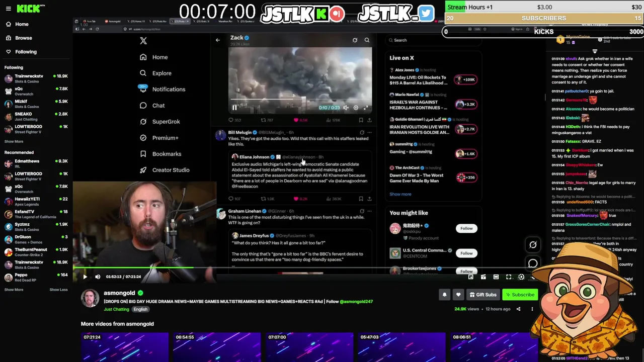Screen dimensions: 644x362
Task: Toggle fullscreen on Kick player
Action: tap(509, 277)
